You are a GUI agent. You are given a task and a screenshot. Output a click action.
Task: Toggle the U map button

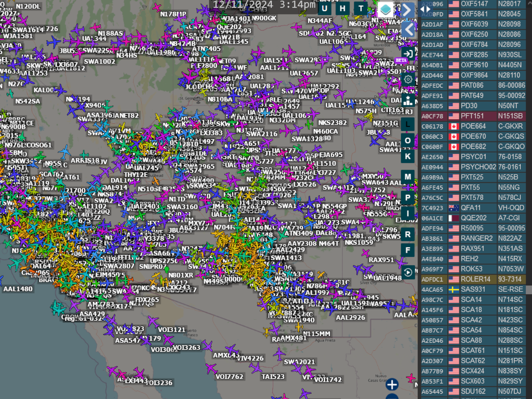[325, 8]
